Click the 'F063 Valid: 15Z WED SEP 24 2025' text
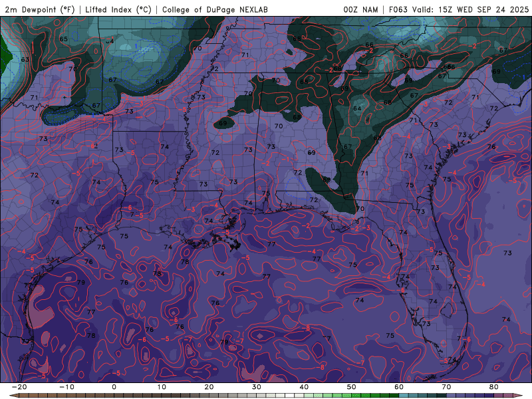Viewport: 532px width, 399px height. [x=459, y=9]
